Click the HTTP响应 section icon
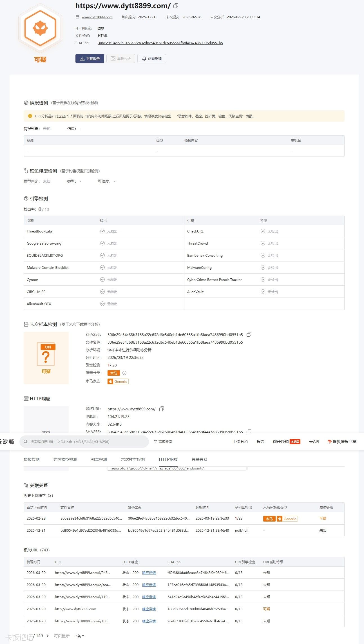The image size is (364, 644). coord(26,399)
